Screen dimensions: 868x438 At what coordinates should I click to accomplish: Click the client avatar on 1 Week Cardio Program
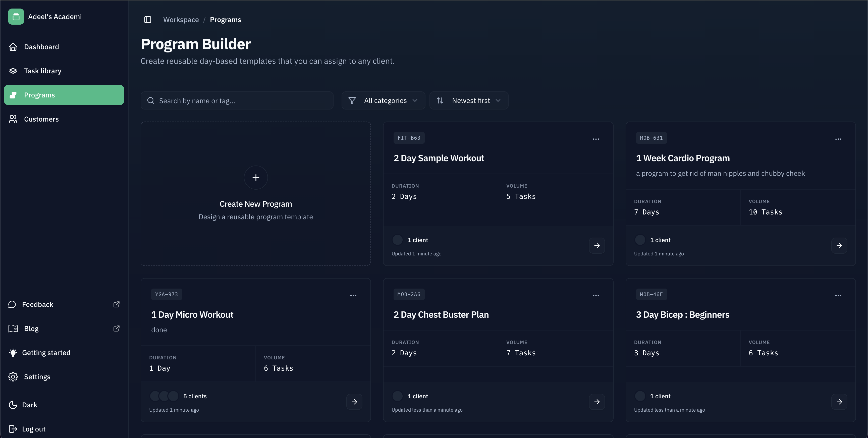point(640,240)
